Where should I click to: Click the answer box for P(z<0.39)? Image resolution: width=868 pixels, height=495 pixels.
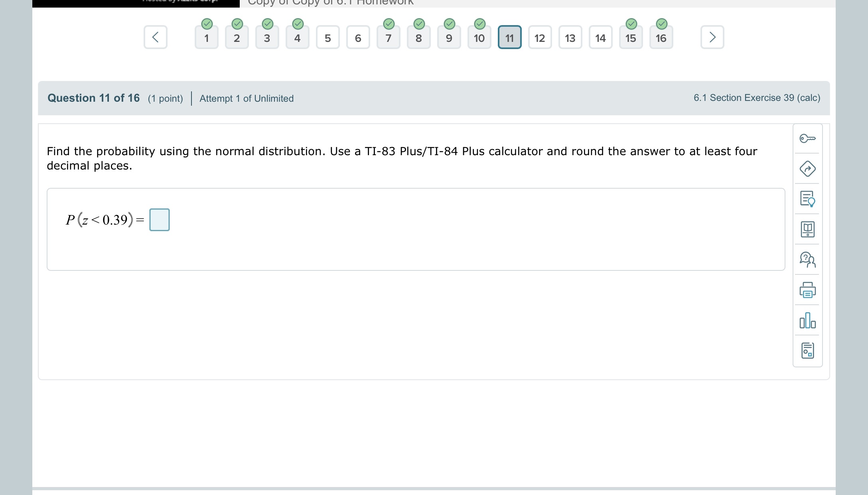[159, 220]
